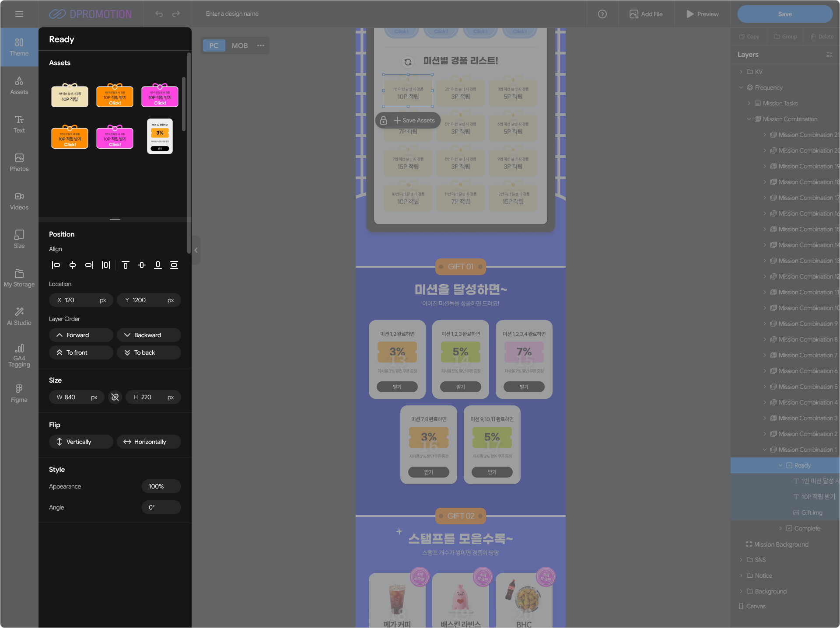Screen dimensions: 840x628
Task: Move layer Backward
Action: (149, 335)
